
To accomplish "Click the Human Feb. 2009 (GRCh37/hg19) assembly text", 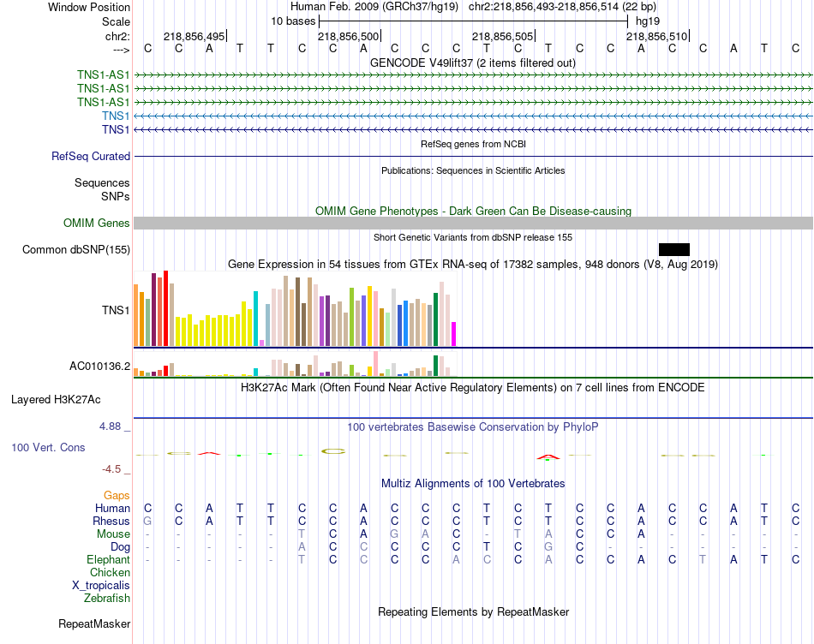I will (x=374, y=7).
